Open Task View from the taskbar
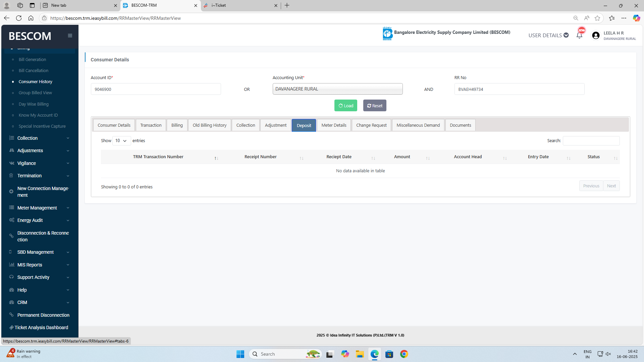 [x=330, y=354]
